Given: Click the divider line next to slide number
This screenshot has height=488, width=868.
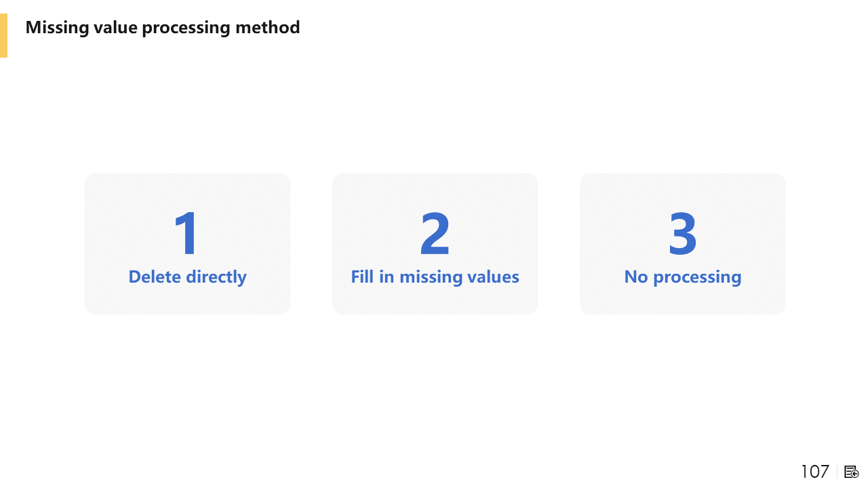Looking at the screenshot, I should coord(837,472).
